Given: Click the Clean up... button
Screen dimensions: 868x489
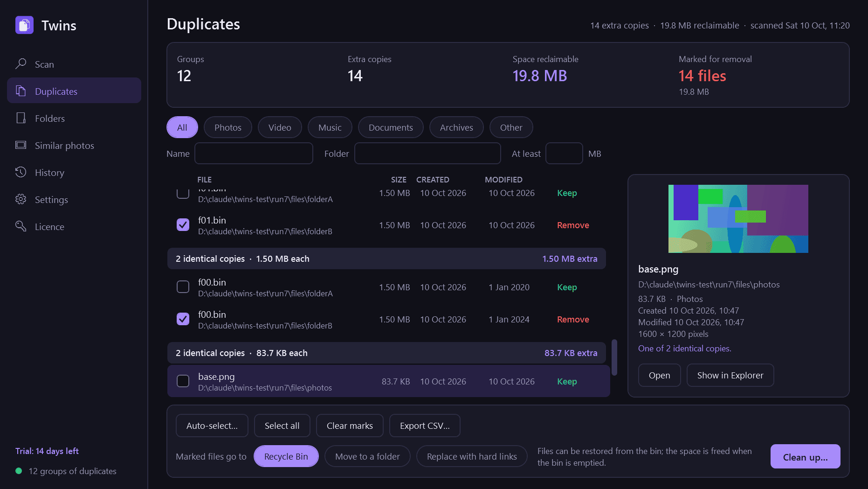Looking at the screenshot, I should [x=806, y=457].
